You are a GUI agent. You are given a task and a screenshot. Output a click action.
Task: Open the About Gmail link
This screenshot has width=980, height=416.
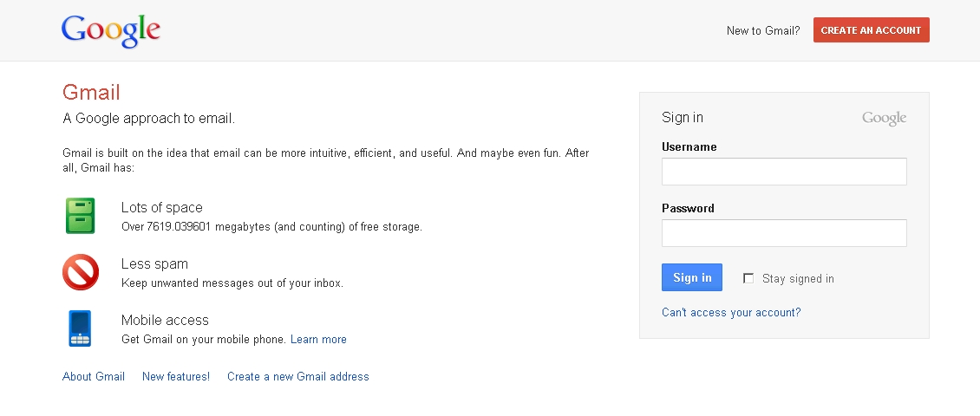[x=94, y=377]
